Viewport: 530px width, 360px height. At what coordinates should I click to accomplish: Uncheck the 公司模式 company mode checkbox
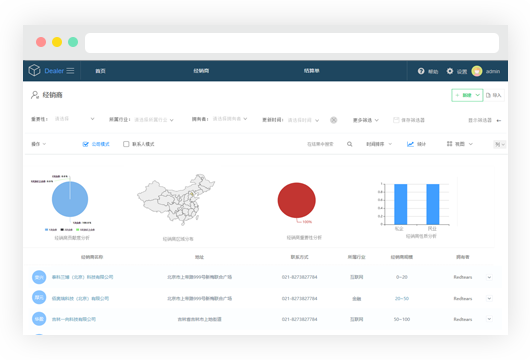point(86,144)
